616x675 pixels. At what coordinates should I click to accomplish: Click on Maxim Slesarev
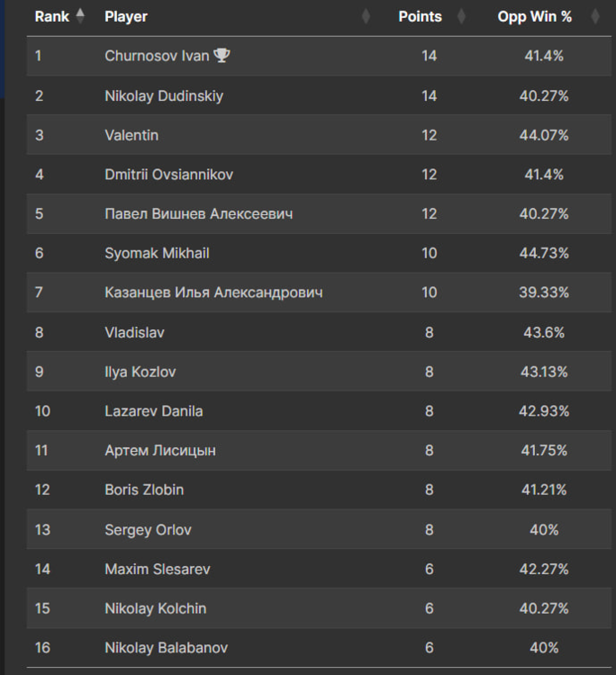(158, 569)
